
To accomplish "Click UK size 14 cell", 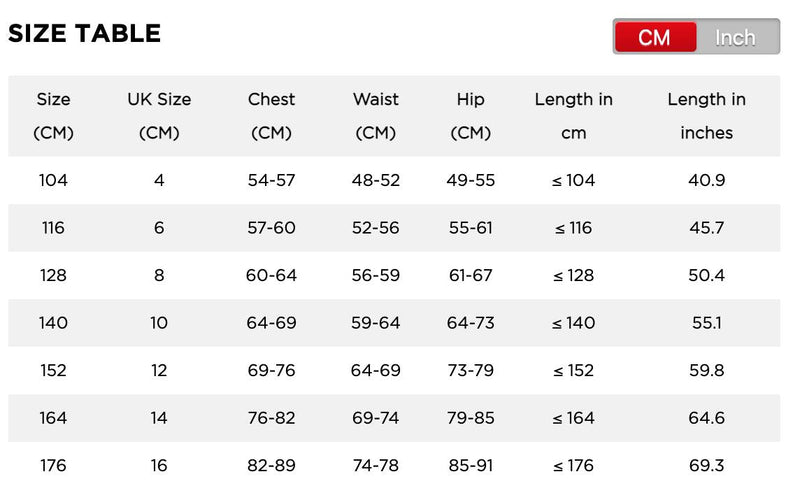I will 159,418.
